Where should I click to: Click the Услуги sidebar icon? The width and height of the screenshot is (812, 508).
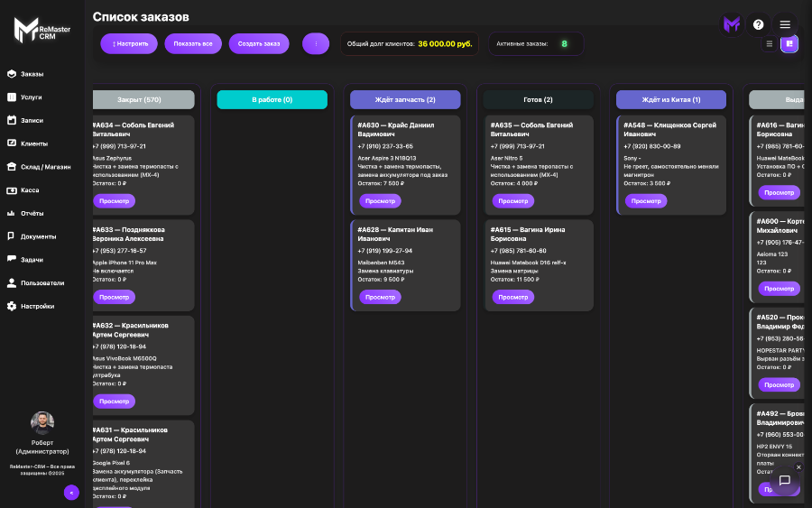click(12, 97)
